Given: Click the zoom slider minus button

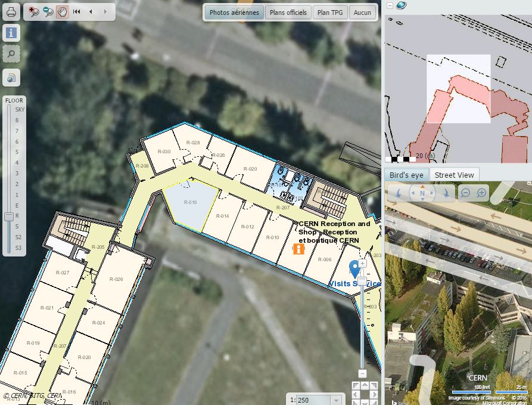Looking at the screenshot, I should pyautogui.click(x=362, y=373).
